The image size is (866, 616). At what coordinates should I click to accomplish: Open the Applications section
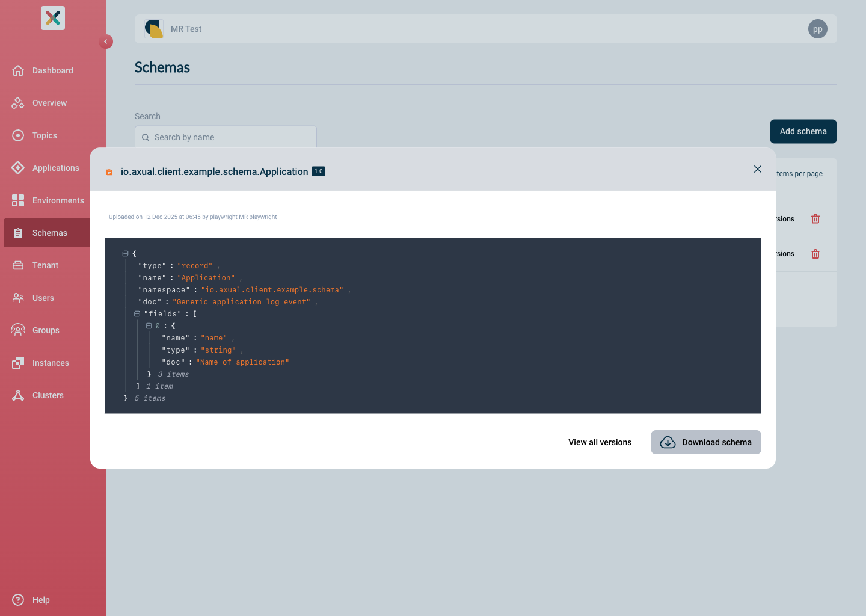[x=55, y=168]
